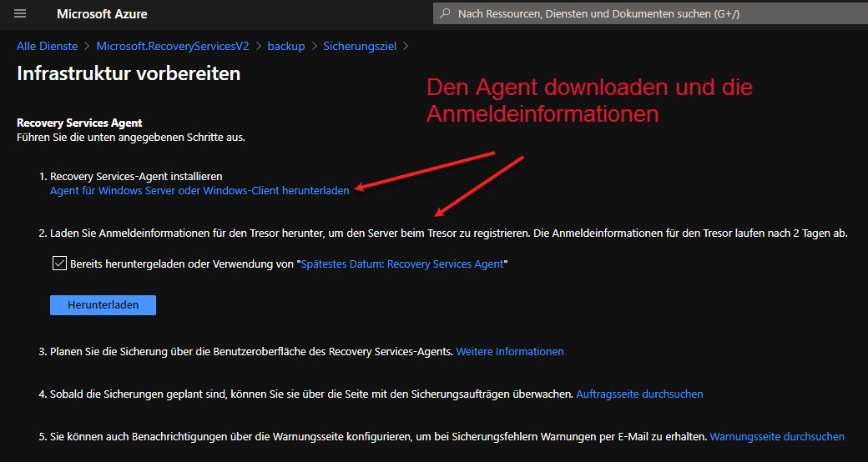Image resolution: width=868 pixels, height=462 pixels.
Task: Click the Recovery Services Agent subheading
Action: [79, 123]
